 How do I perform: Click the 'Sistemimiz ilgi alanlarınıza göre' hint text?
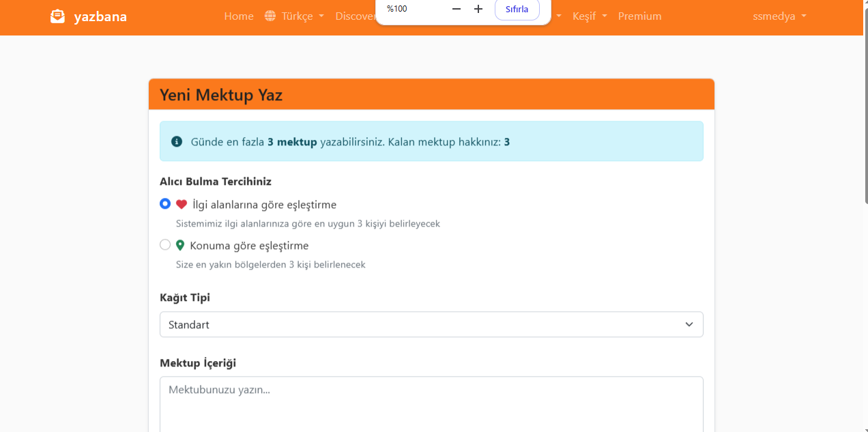point(308,223)
